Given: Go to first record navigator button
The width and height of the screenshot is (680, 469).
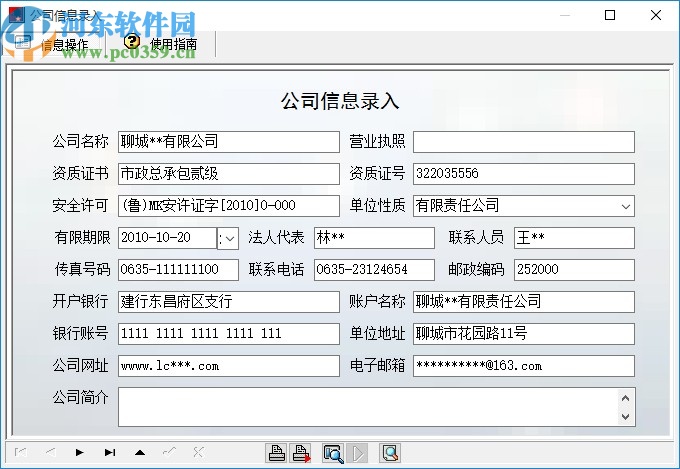Looking at the screenshot, I should tap(20, 453).
